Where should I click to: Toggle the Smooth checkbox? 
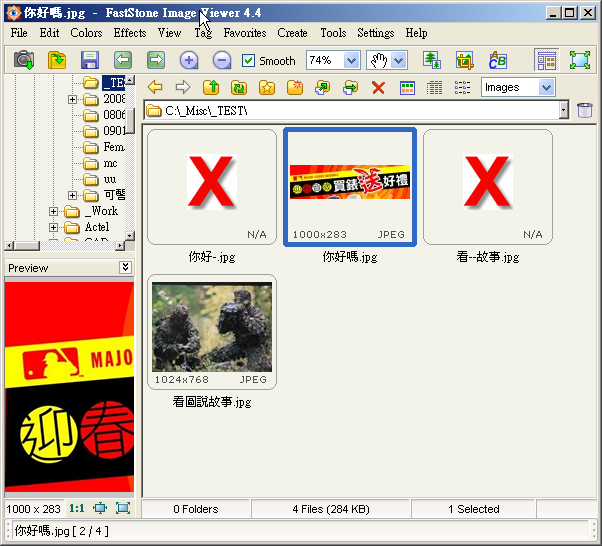coord(248,60)
